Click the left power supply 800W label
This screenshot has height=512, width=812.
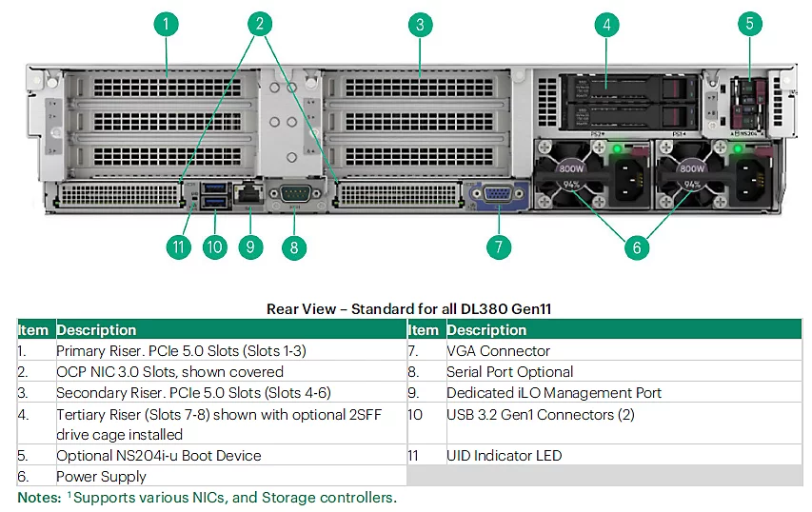point(570,168)
